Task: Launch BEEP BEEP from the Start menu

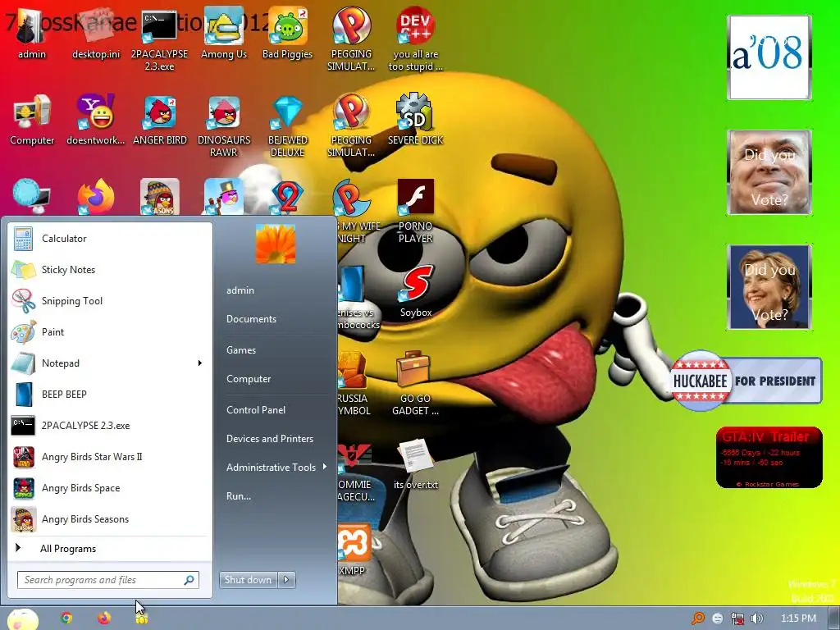Action: tap(109, 395)
